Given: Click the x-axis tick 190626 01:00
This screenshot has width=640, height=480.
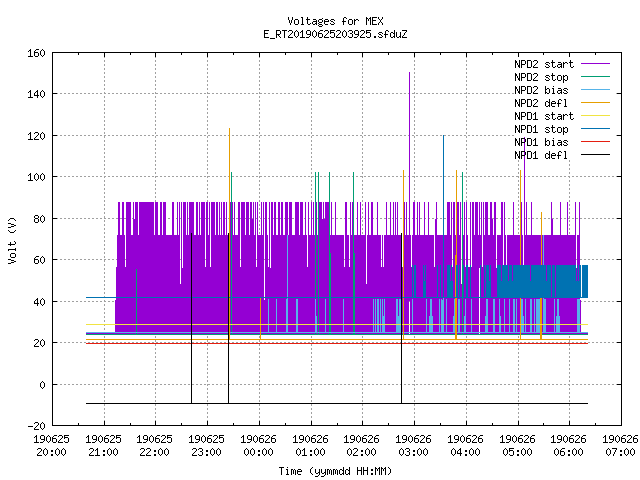Looking at the screenshot, I should 310,446.
